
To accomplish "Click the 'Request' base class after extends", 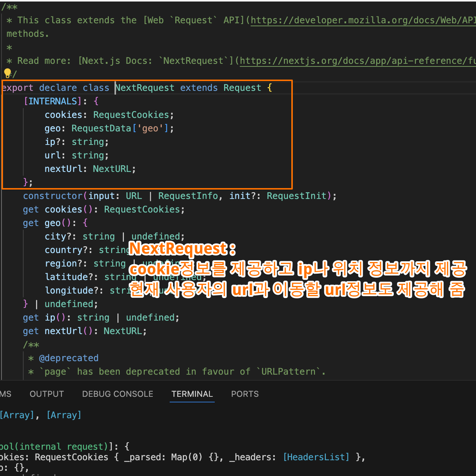I will [x=242, y=88].
